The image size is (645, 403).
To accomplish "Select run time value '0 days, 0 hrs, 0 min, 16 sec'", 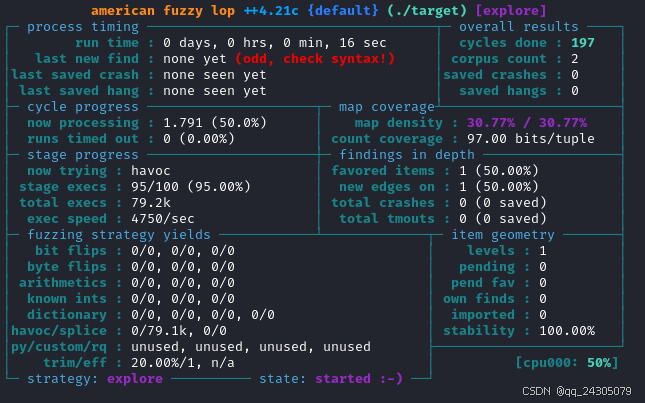I will 275,43.
